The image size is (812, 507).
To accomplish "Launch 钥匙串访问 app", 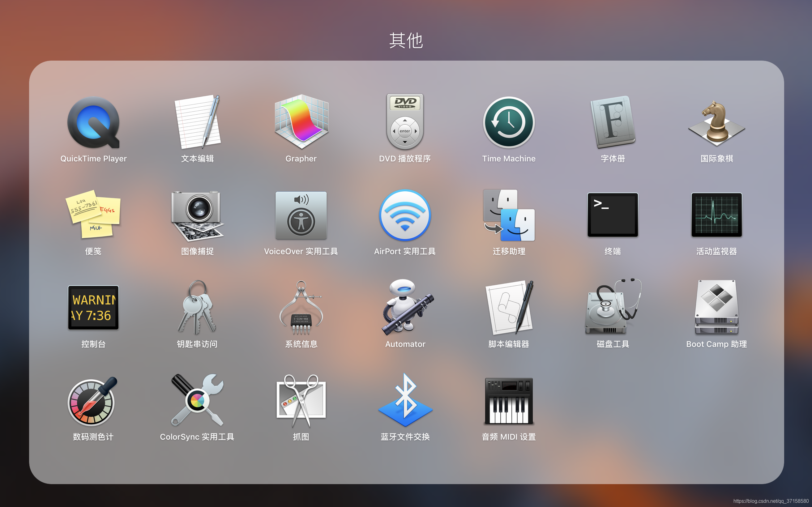I will click(x=197, y=308).
